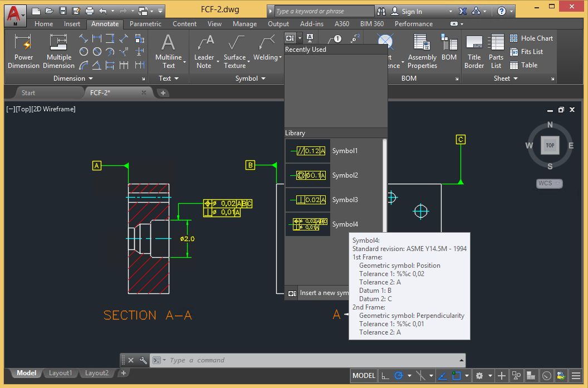Screen dimensions: 588x388
Task: Click the Plot printer icon
Action: pos(89,11)
